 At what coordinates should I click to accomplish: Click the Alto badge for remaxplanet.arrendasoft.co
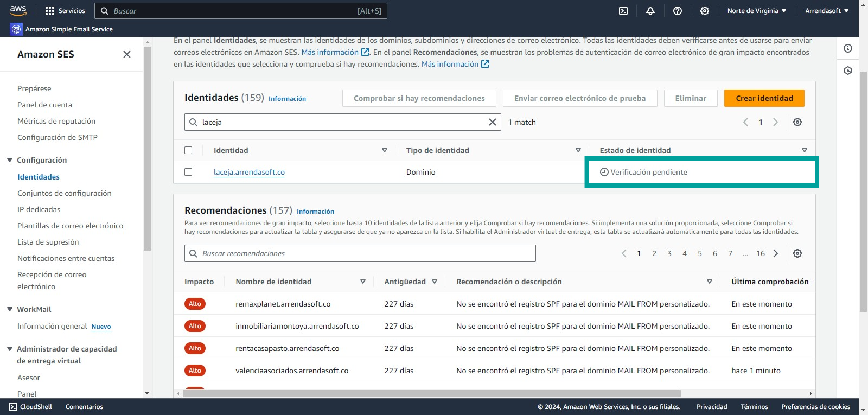click(x=195, y=304)
